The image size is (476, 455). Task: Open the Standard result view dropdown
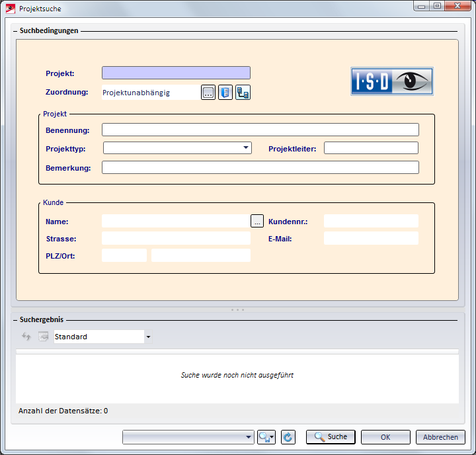(148, 337)
